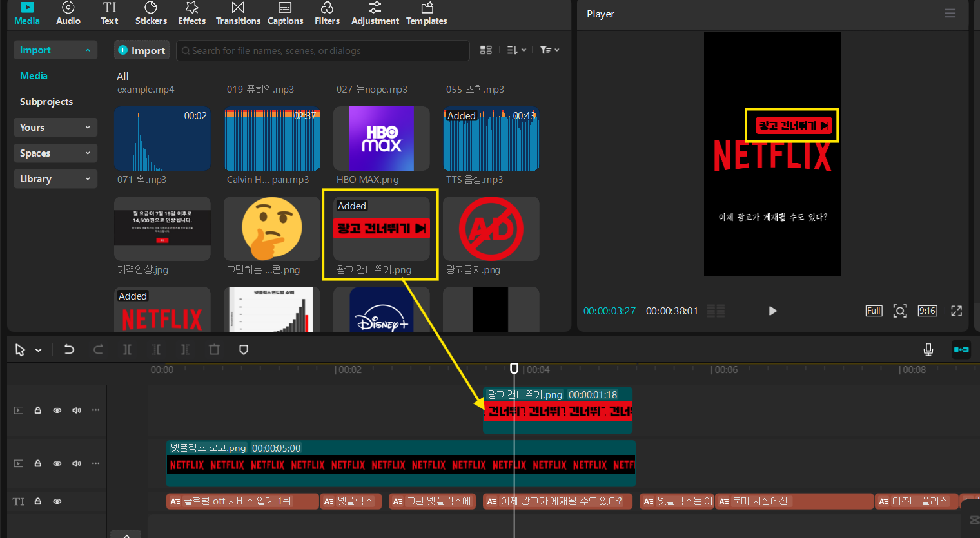Click the delete-right trim tool

point(185,350)
